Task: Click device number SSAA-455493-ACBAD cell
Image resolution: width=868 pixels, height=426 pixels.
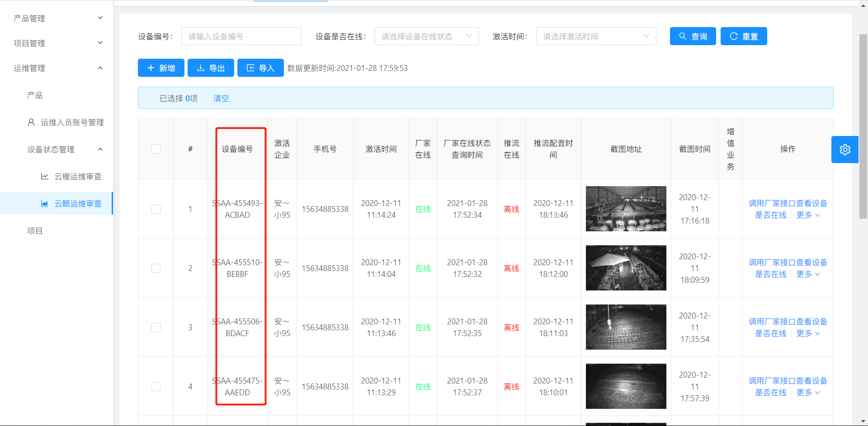Action: point(237,209)
